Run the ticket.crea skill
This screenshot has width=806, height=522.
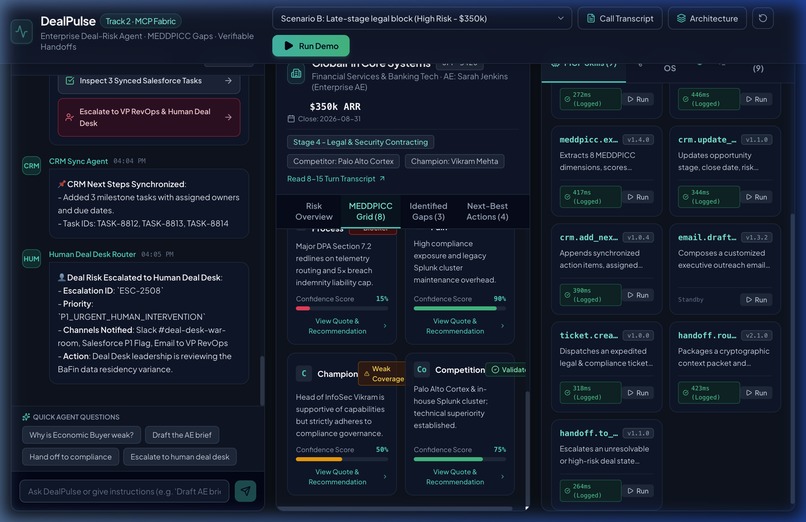[638, 393]
